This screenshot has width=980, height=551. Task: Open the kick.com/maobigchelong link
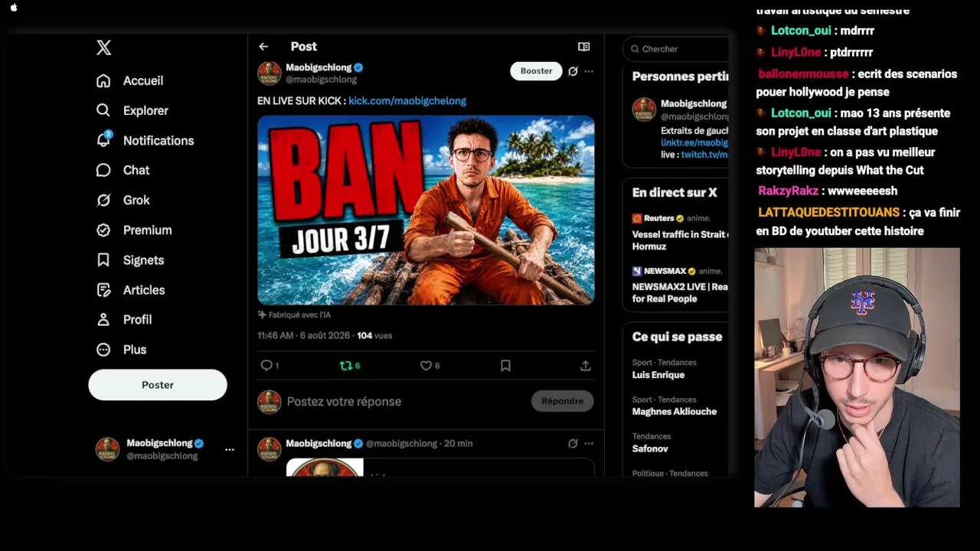407,100
